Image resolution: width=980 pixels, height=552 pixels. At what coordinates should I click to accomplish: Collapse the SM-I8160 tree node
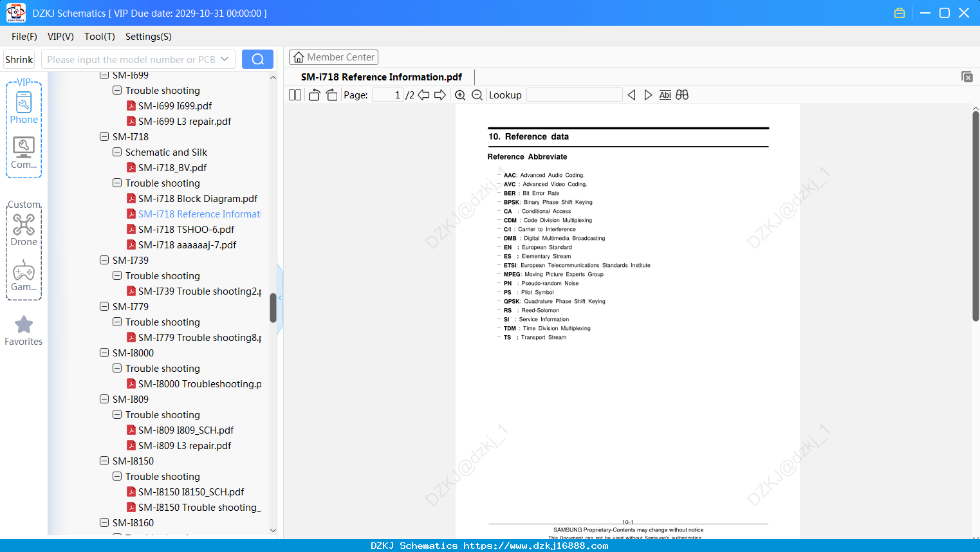tap(104, 522)
